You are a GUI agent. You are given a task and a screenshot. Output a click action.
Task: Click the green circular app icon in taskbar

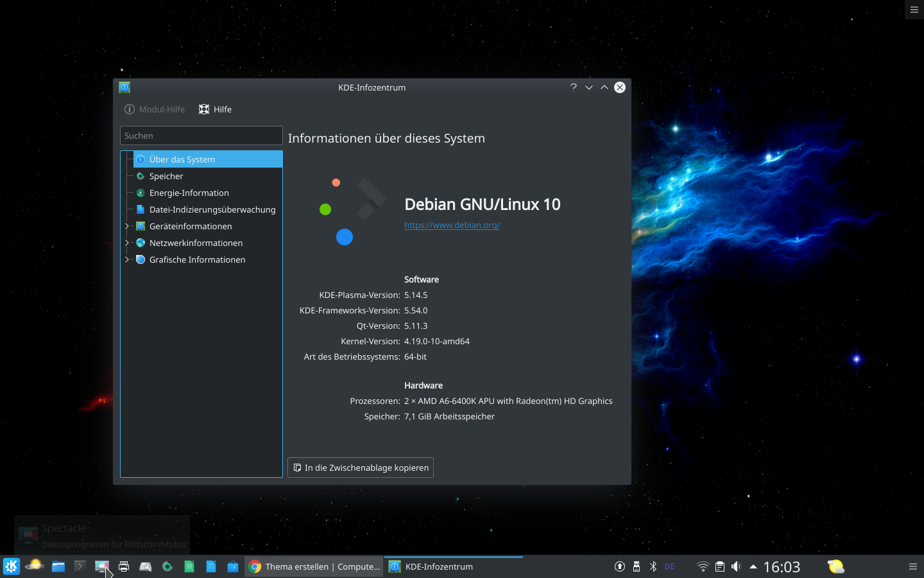tap(167, 566)
